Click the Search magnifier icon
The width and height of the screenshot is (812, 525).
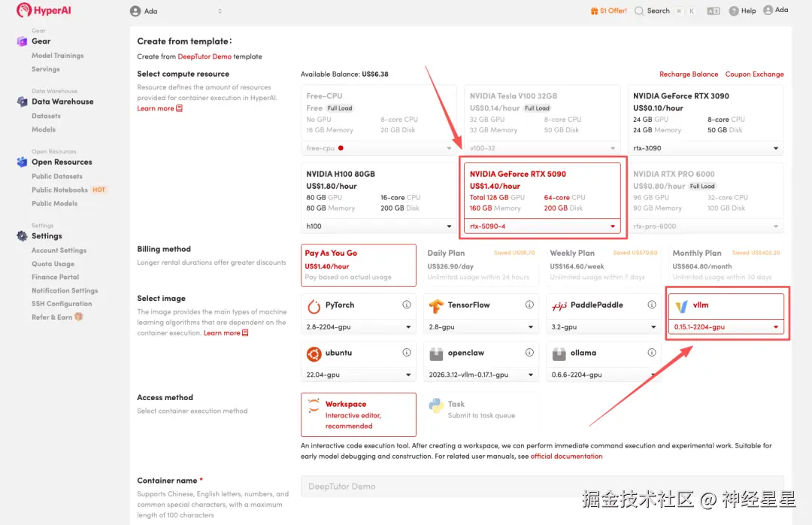click(639, 11)
